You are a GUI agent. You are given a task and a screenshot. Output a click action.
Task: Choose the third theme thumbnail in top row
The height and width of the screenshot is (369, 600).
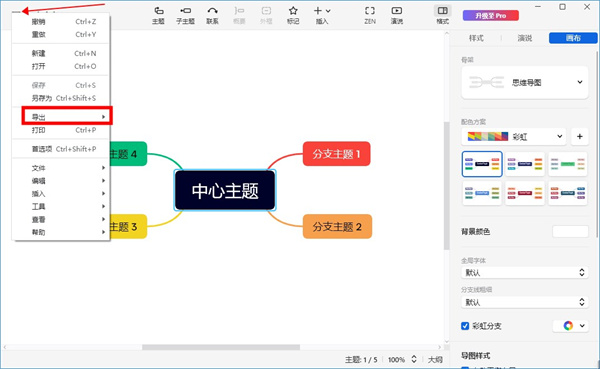[x=568, y=164]
